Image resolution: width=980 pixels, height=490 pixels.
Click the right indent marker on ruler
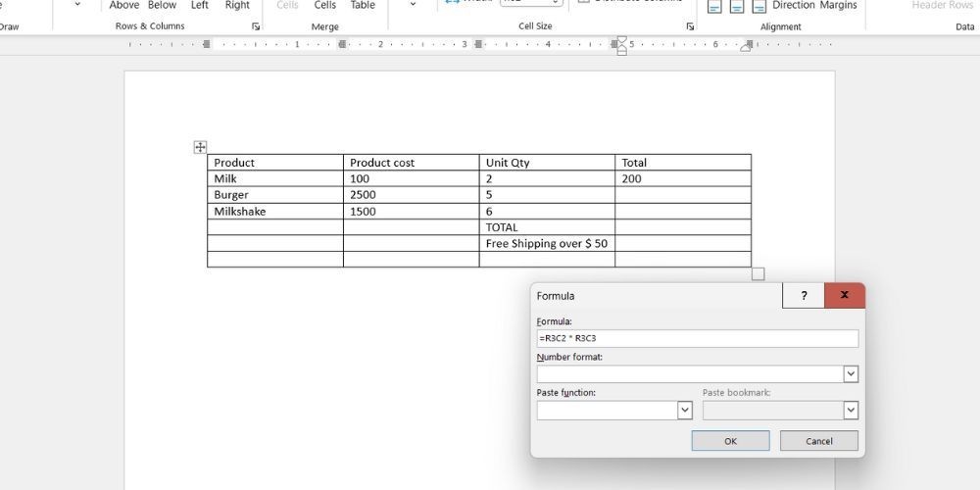(x=746, y=47)
